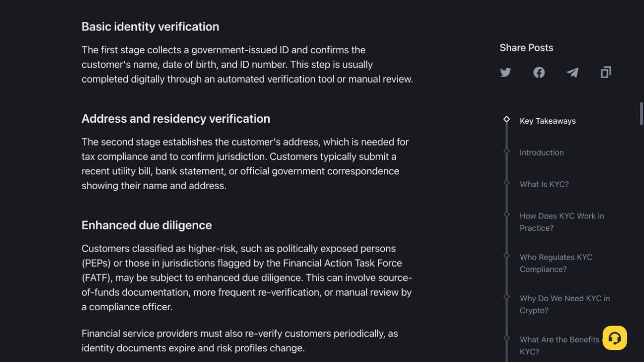This screenshot has width=644, height=362.
Task: Open the yellow support chat button
Action: click(x=615, y=338)
